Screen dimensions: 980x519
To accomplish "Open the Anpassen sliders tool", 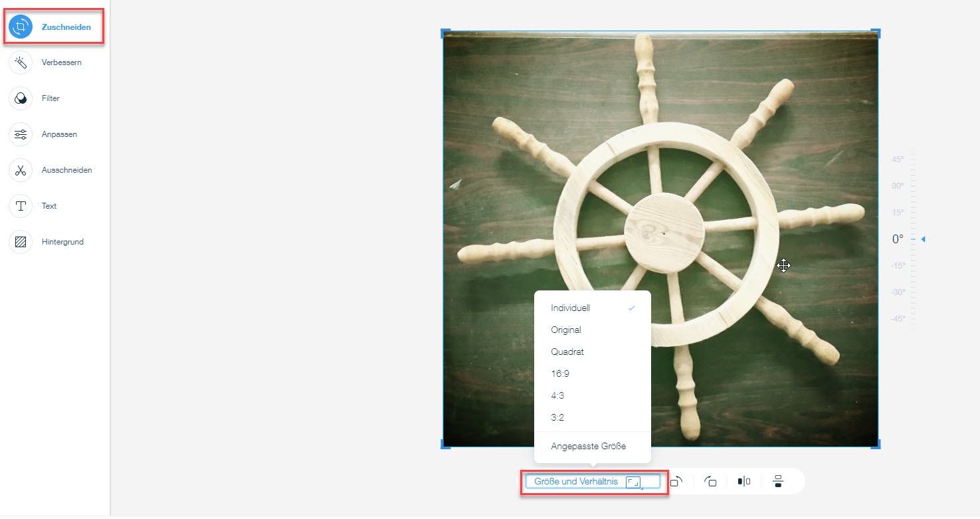I will click(x=44, y=134).
